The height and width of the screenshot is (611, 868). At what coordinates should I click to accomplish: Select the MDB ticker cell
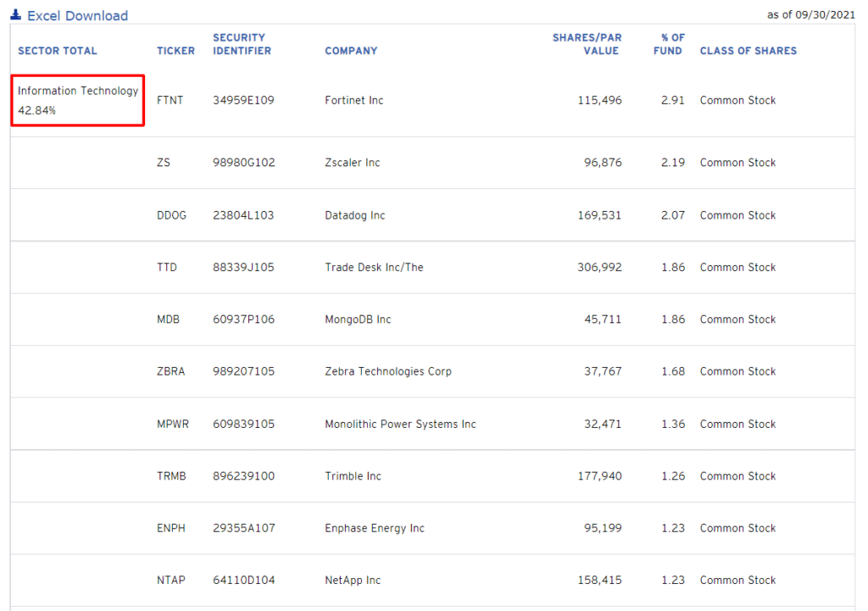tap(168, 319)
